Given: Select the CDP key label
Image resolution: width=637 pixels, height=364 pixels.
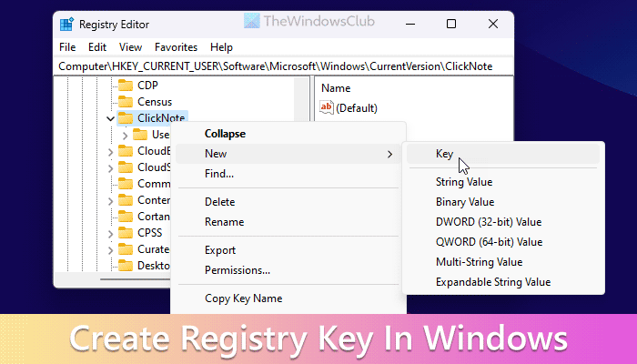Looking at the screenshot, I should [x=147, y=86].
